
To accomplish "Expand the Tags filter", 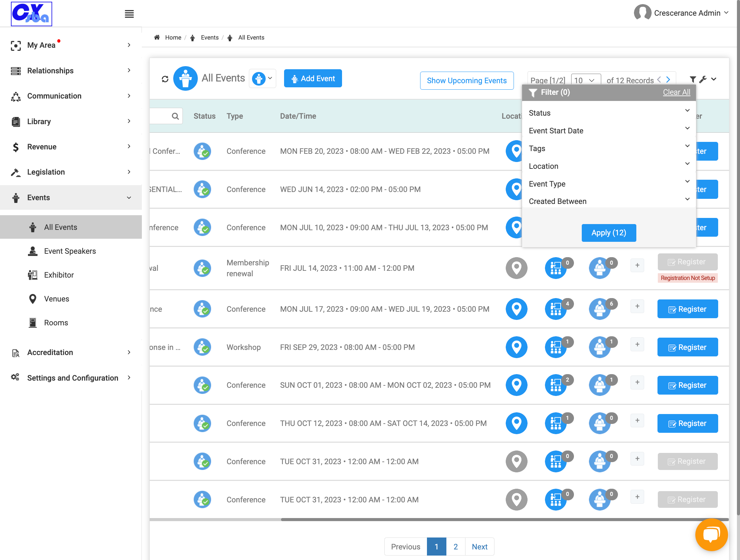I will click(x=609, y=148).
